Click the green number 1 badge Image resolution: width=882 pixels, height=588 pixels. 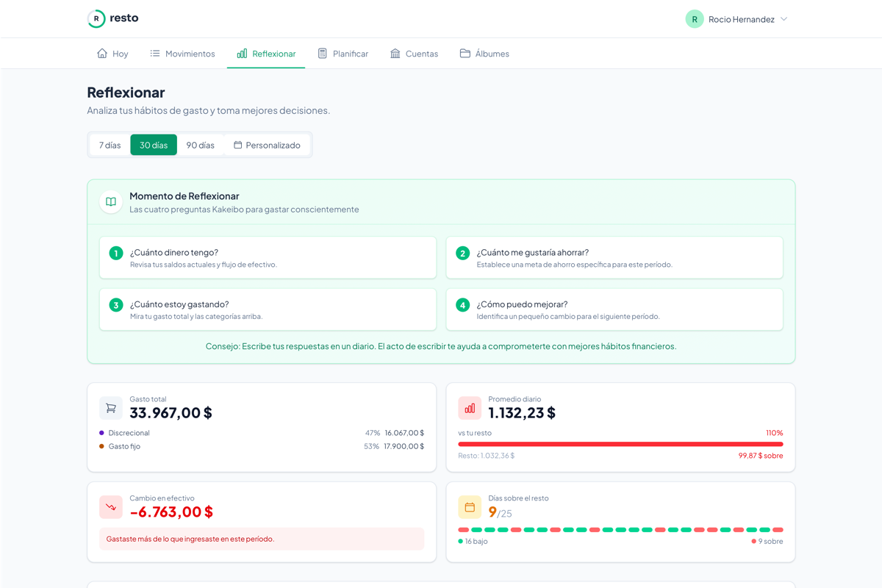116,254
